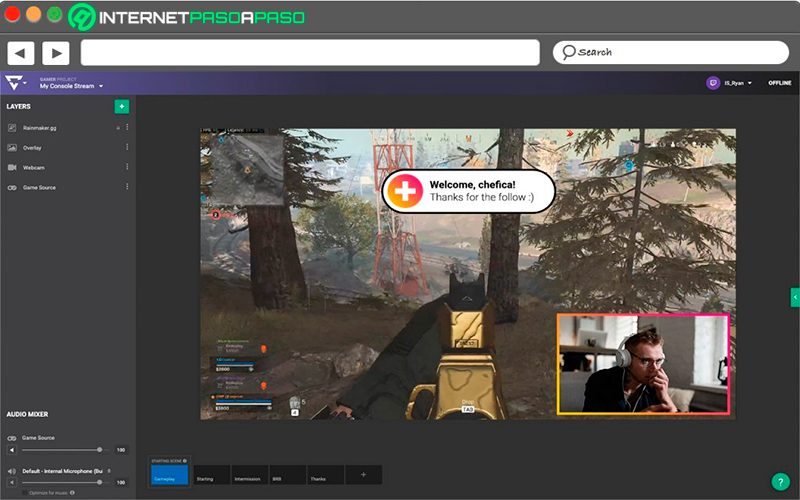The width and height of the screenshot is (800, 500).
Task: Open the three-dot menu for Overlay layer
Action: tap(127, 147)
